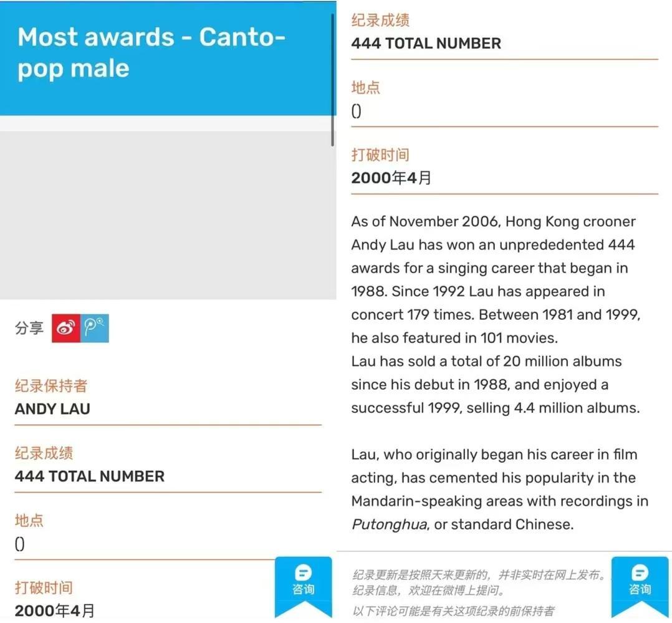
Task: Click the 'Most awards - Canto-pop male' title
Action: click(151, 53)
